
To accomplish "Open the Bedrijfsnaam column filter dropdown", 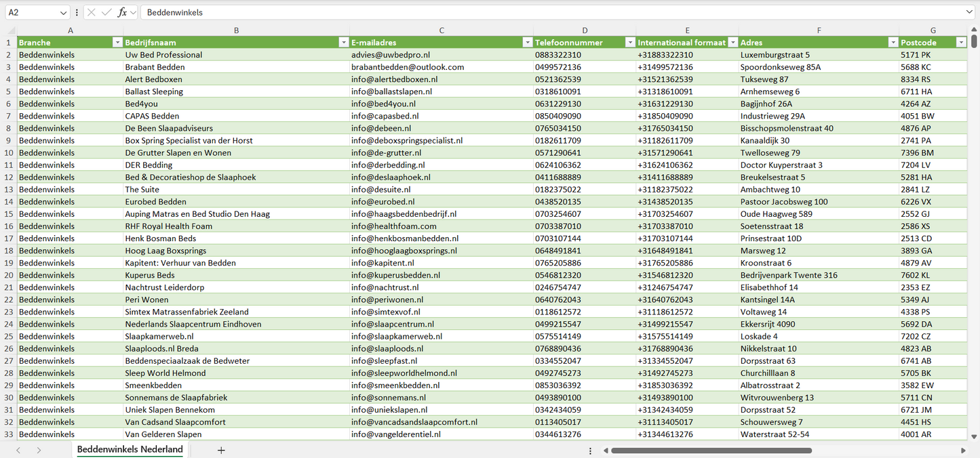I will click(343, 43).
